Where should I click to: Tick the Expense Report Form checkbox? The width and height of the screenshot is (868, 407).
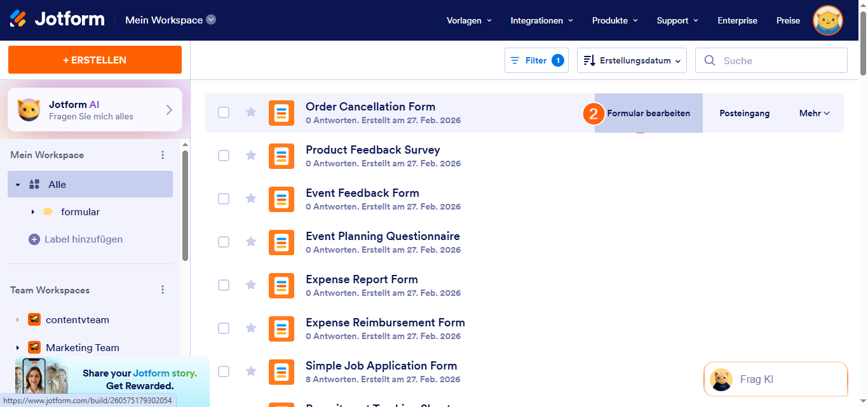[x=224, y=285]
